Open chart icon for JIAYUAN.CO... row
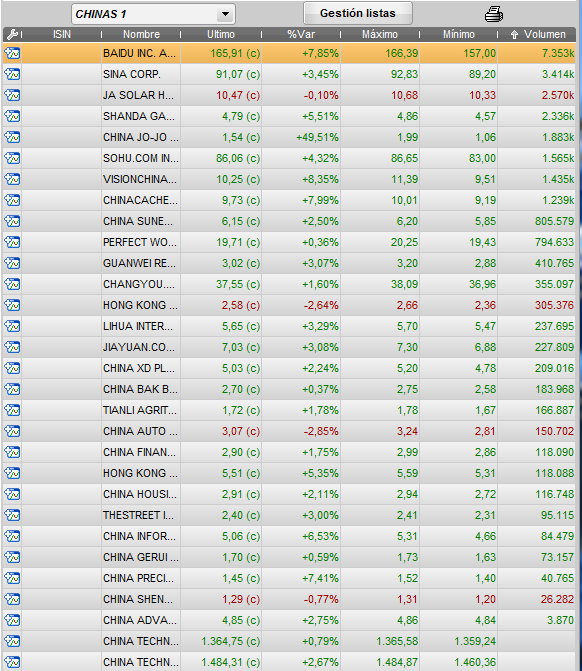This screenshot has height=671, width=582. click(x=12, y=347)
